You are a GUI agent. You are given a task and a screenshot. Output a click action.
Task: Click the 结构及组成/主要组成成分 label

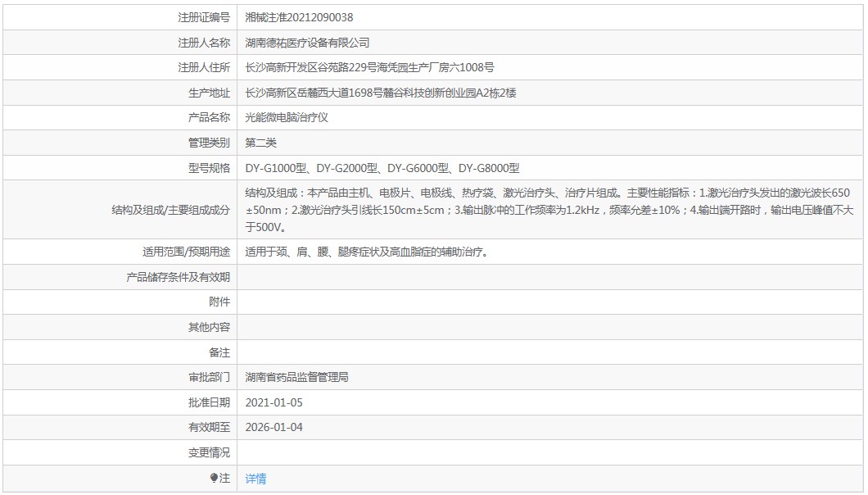tap(170, 210)
